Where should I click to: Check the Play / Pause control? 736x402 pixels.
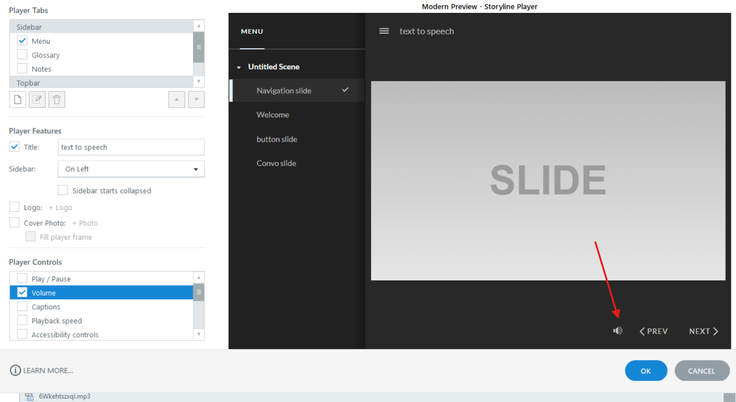[x=22, y=278]
